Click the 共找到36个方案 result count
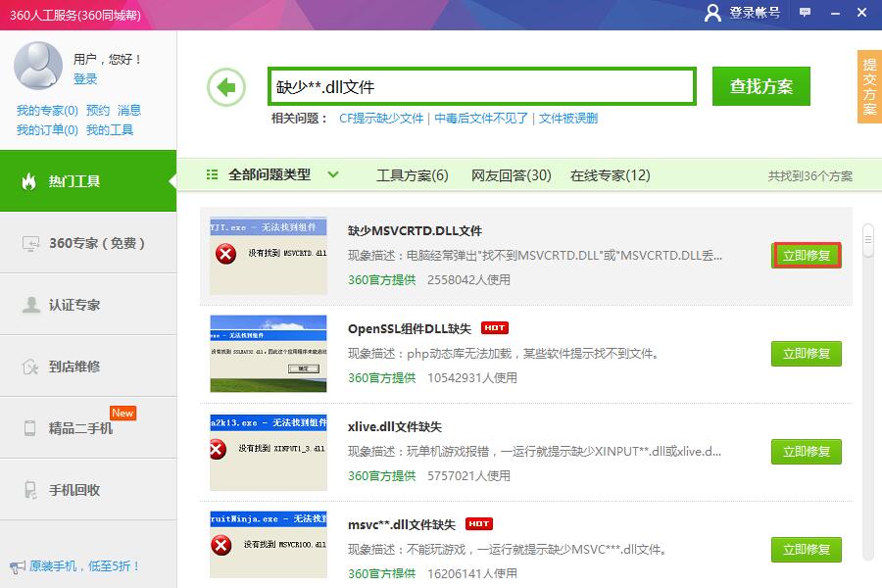The height and width of the screenshot is (588, 882). [x=810, y=176]
